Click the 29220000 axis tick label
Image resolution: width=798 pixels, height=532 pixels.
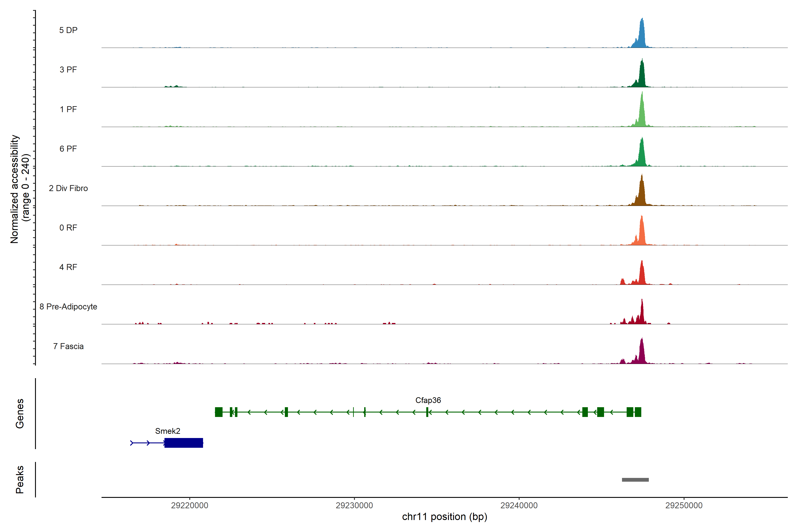click(189, 506)
